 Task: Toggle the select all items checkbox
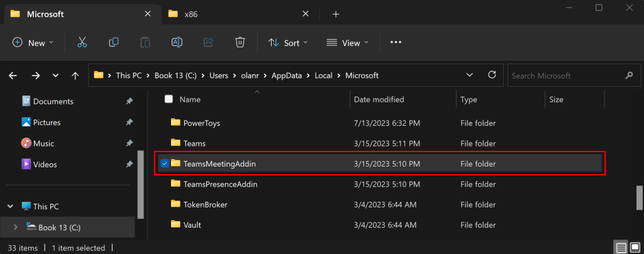tap(168, 99)
